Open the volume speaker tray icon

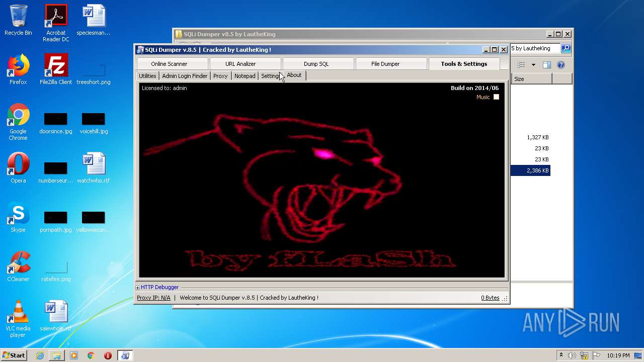tap(572, 355)
